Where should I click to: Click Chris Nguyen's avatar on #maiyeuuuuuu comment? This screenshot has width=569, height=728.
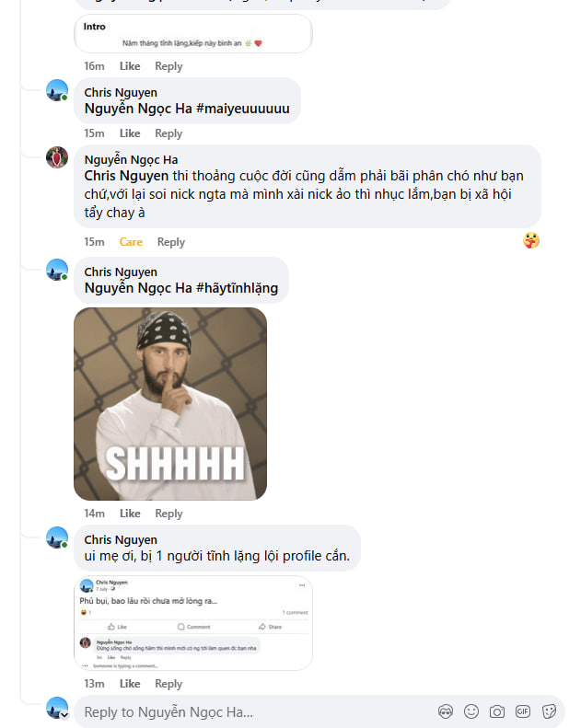tap(57, 90)
